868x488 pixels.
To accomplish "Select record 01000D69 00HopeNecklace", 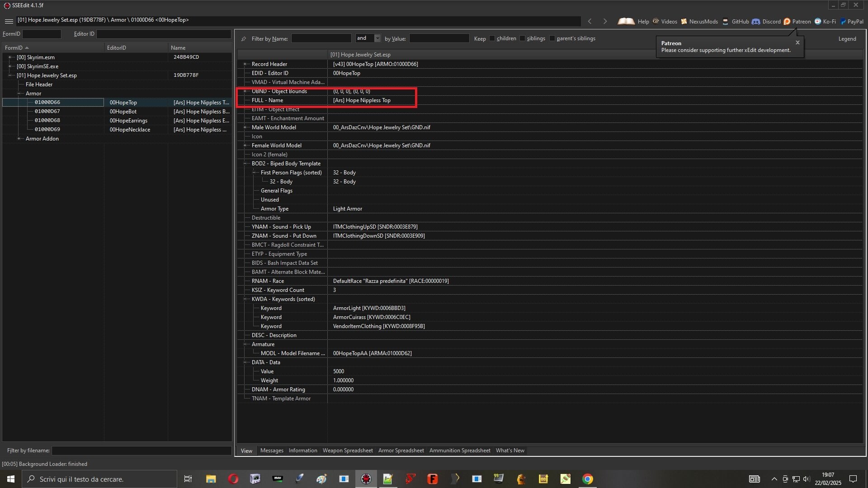I will (117, 130).
